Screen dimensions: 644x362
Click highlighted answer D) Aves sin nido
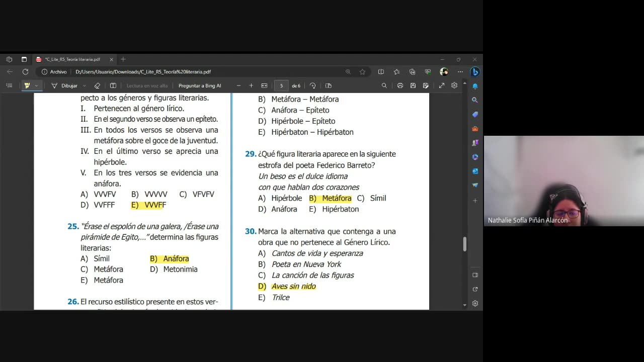pyautogui.click(x=287, y=286)
